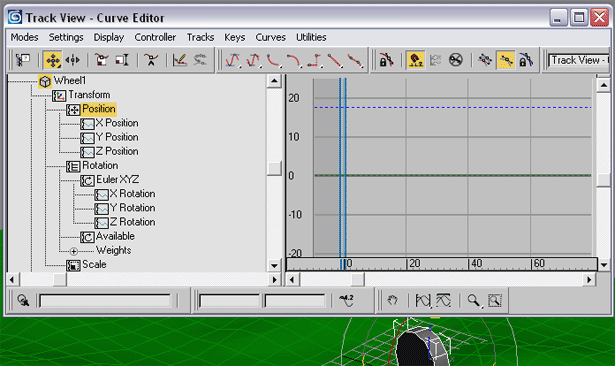Select the Rotation track
Screen dimensions: 615x366
(x=100, y=166)
